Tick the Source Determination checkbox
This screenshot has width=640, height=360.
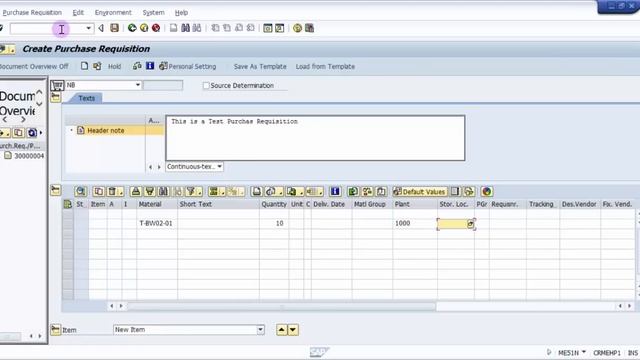point(206,85)
